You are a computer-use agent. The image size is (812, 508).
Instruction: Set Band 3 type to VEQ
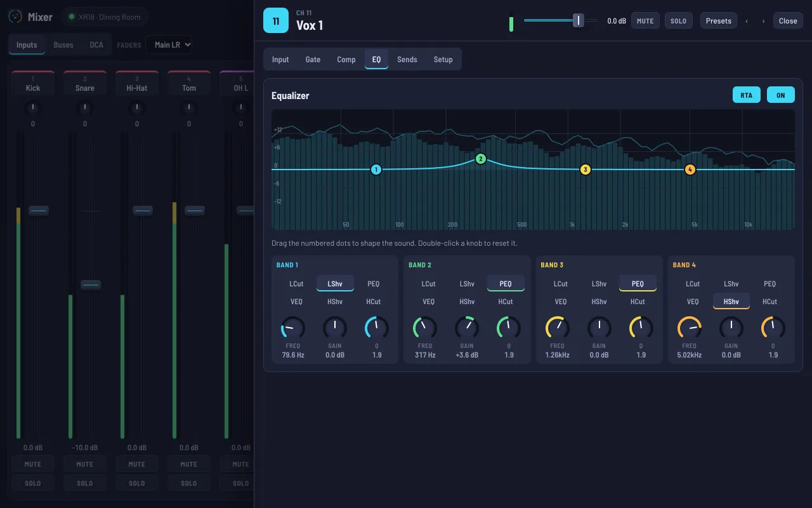(561, 302)
